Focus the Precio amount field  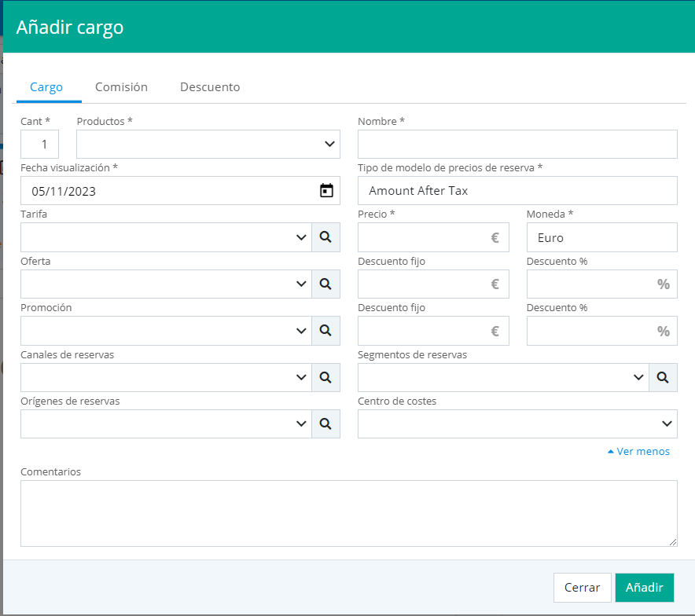click(425, 237)
